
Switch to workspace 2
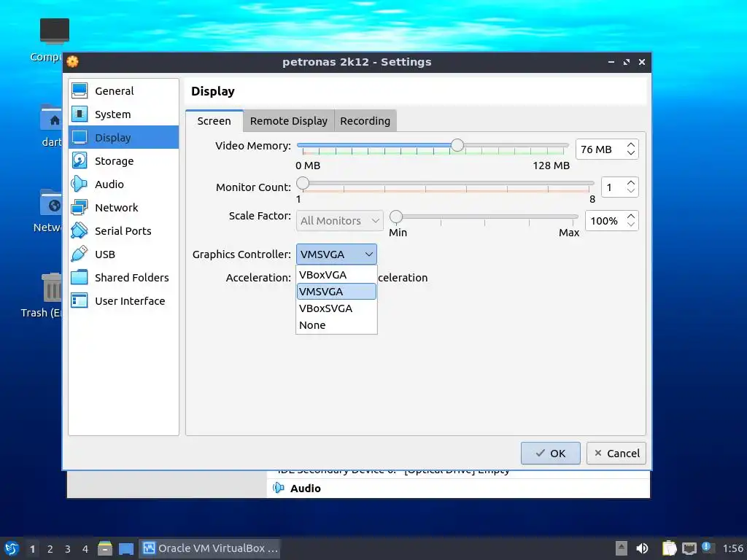[50, 548]
